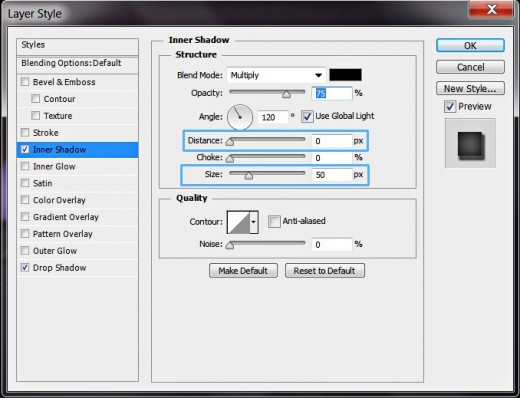The image size is (520, 398).
Task: Click the style preview thumbnail
Action: 470,143
